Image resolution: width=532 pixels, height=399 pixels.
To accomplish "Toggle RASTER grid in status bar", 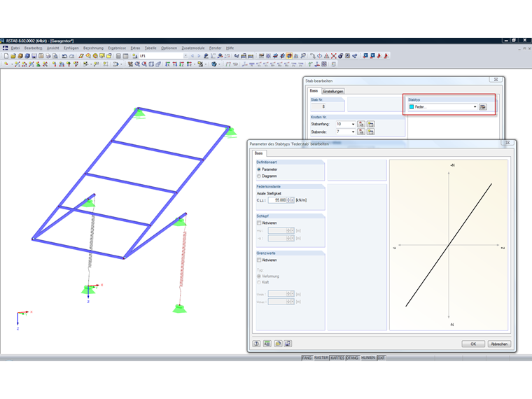I will point(321,358).
